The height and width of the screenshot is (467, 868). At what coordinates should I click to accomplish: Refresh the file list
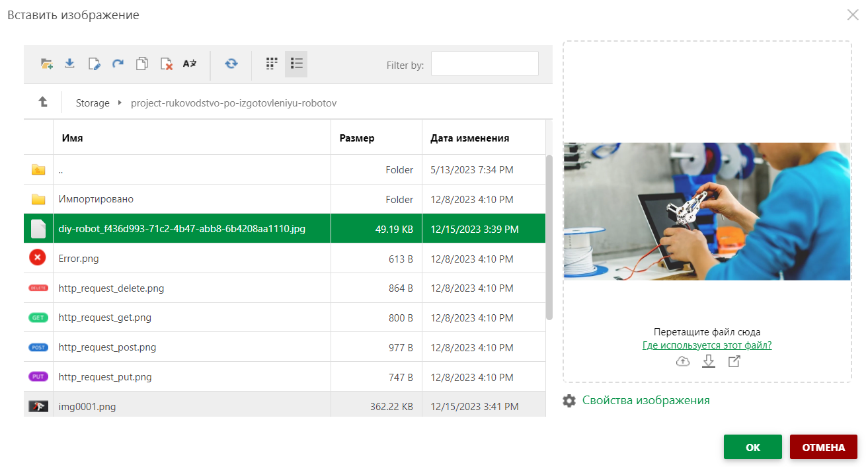tap(231, 64)
